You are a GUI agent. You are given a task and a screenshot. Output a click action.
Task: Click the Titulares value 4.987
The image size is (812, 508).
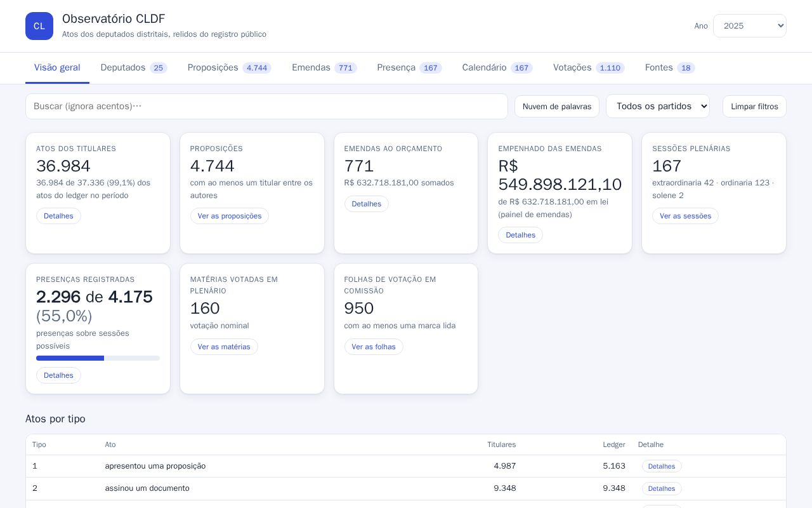pyautogui.click(x=505, y=466)
